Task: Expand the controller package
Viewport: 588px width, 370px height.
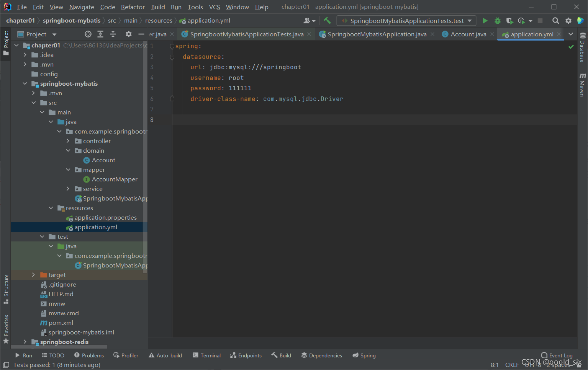Action: 68,141
